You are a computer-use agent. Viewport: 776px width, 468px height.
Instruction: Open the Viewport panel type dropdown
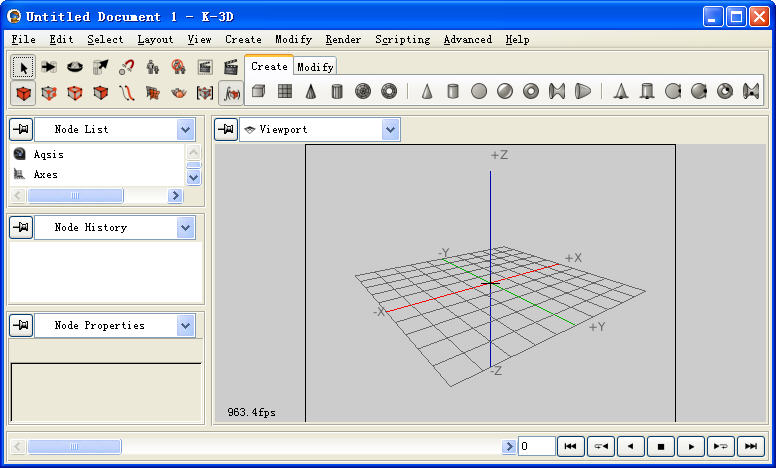[390, 129]
